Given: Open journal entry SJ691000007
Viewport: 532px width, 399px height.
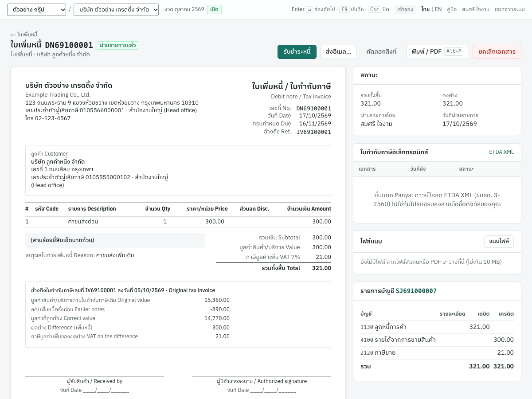Looking at the screenshot, I should (x=416, y=291).
